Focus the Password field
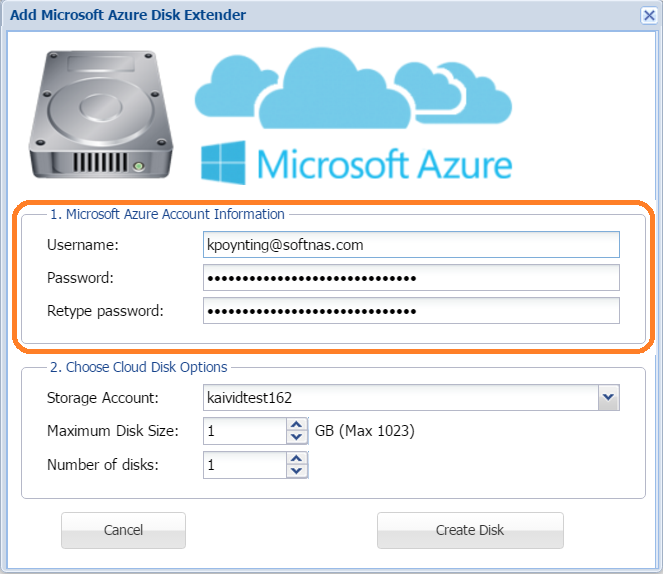 pyautogui.click(x=411, y=277)
